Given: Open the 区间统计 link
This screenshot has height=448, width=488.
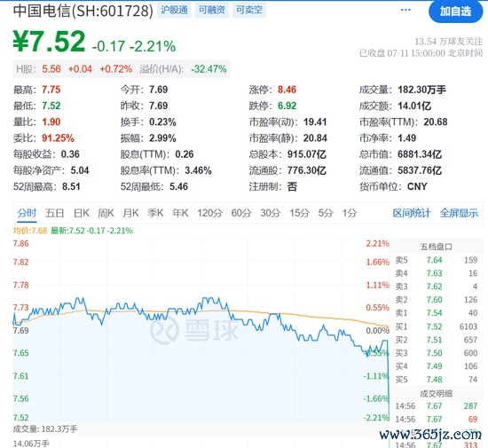Looking at the screenshot, I should pyautogui.click(x=412, y=213).
